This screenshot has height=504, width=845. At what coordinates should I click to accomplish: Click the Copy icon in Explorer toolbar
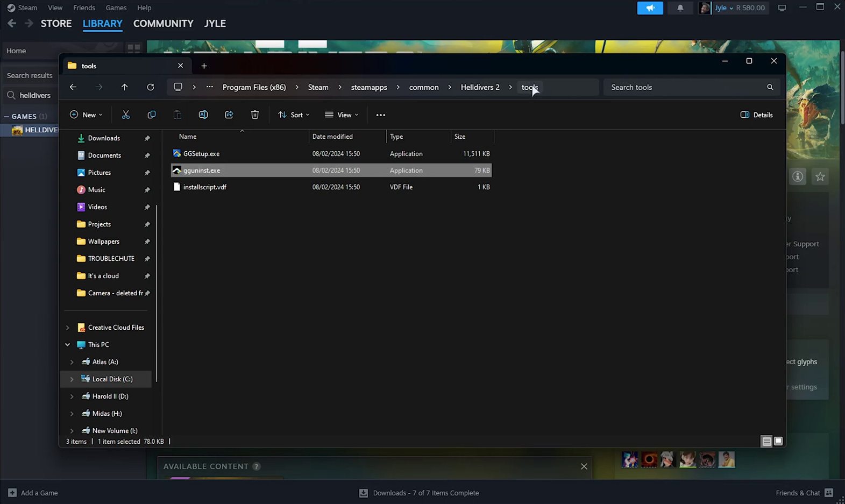152,115
